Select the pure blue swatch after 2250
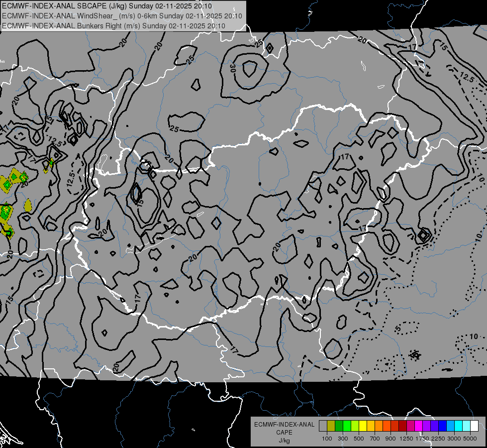Image resolution: width=487 pixels, height=448 pixels. click(x=443, y=426)
